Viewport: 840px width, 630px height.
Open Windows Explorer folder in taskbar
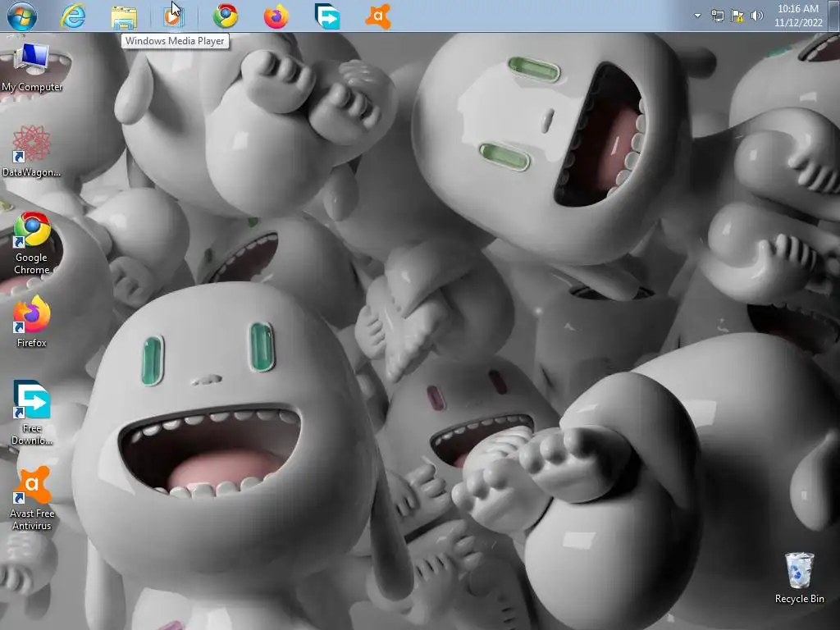click(124, 16)
